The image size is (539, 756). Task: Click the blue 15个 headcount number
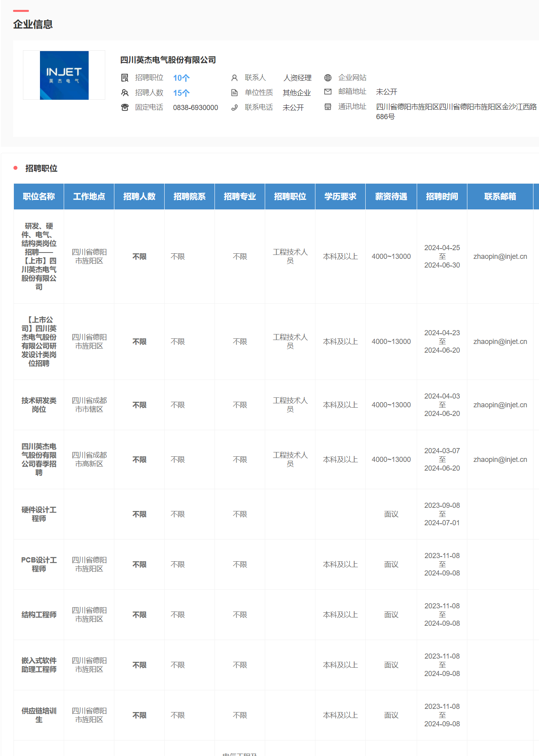(181, 93)
